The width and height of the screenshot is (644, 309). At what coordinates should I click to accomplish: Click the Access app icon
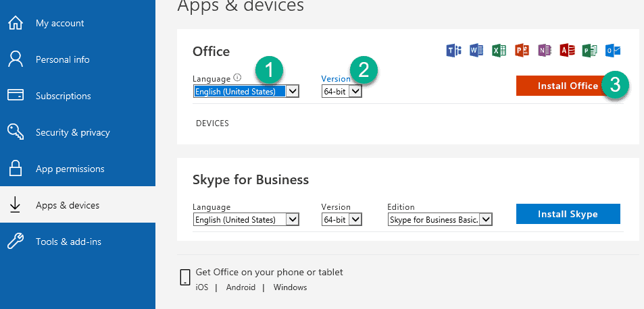[x=567, y=51]
